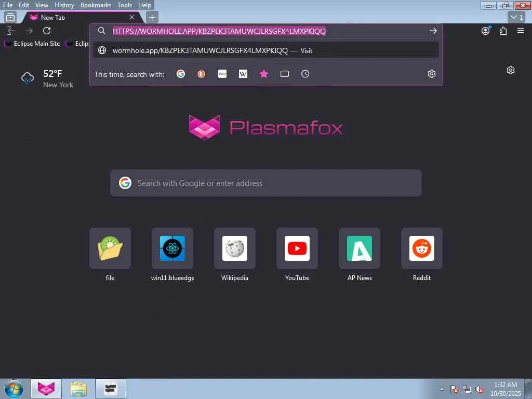This screenshot has height=399, width=532.
Task: Customize new tab page with gear icon
Action: tap(511, 70)
